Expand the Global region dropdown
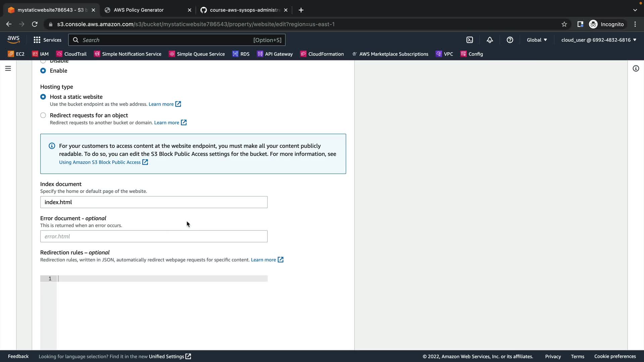Screen dimensions: 644x362 (537, 40)
